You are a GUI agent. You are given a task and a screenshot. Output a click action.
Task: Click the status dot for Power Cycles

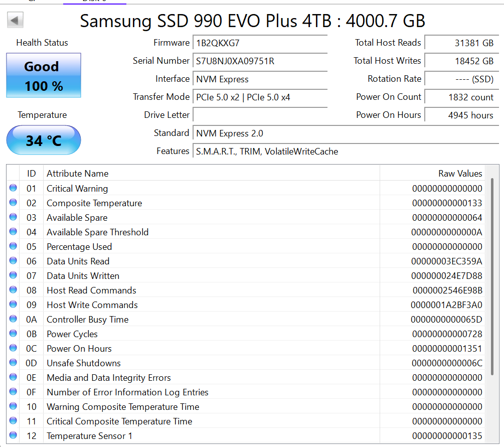click(13, 333)
